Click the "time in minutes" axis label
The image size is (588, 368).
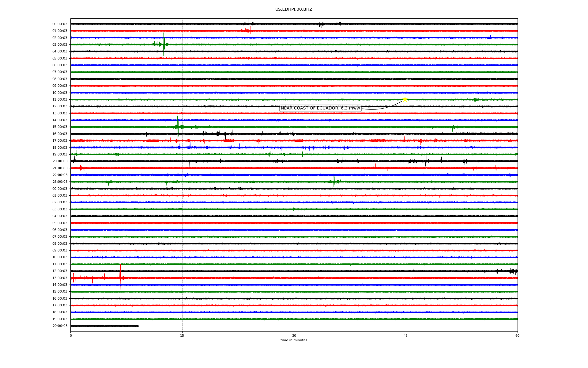point(294,340)
